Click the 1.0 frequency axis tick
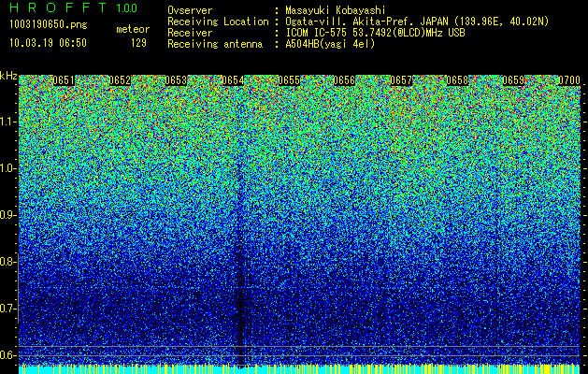588x374 pixels. (x=7, y=168)
